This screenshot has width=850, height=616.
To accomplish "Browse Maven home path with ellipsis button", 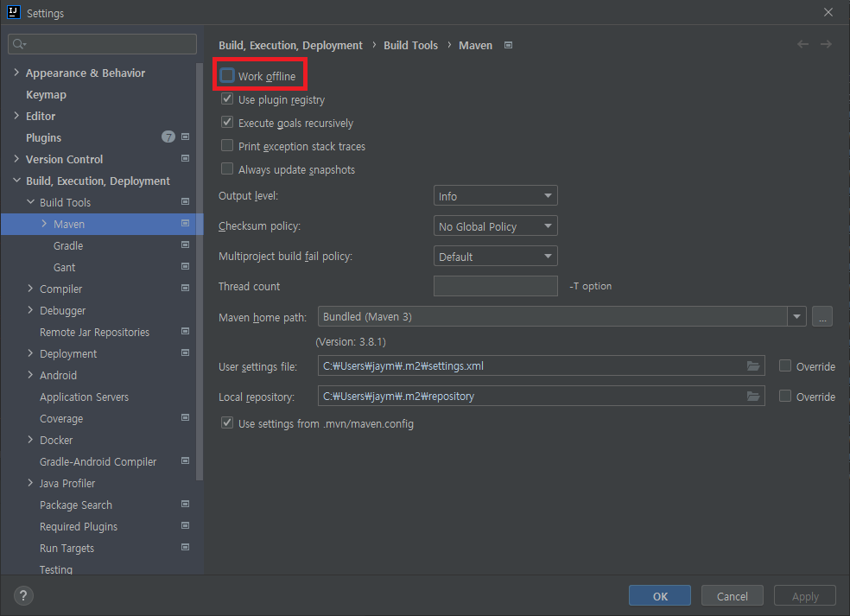I will tap(822, 317).
